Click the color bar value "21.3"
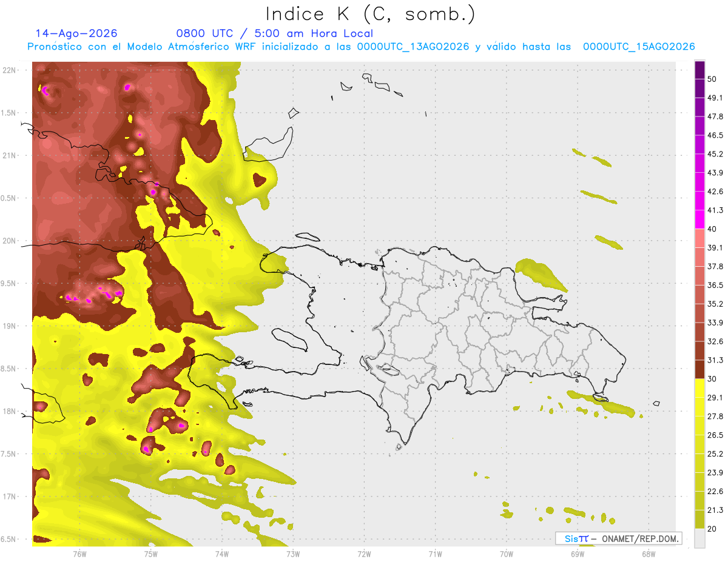The height and width of the screenshot is (562, 728). click(715, 511)
